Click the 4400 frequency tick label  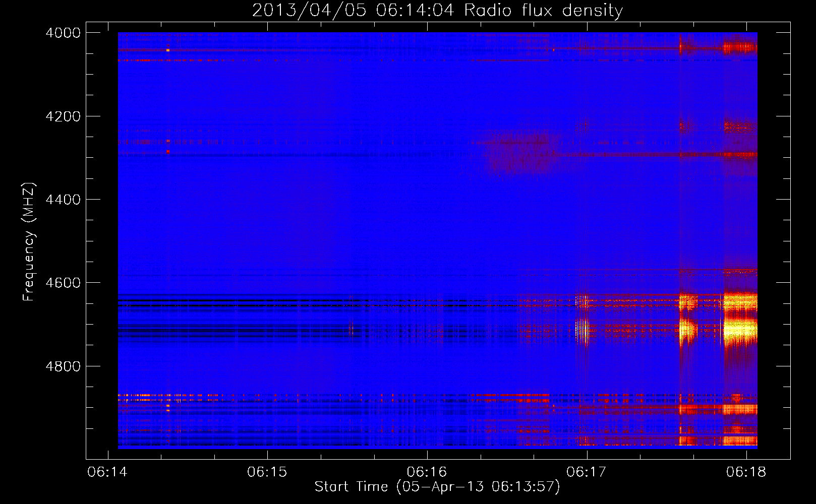click(63, 200)
